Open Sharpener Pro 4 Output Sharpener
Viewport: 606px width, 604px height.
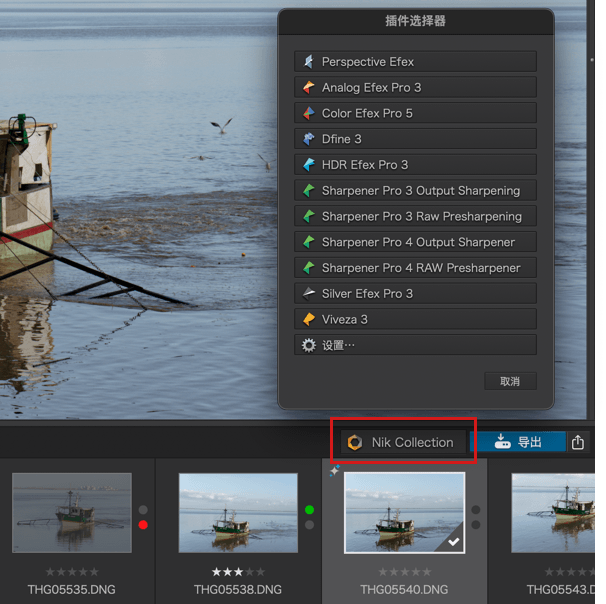(x=415, y=242)
